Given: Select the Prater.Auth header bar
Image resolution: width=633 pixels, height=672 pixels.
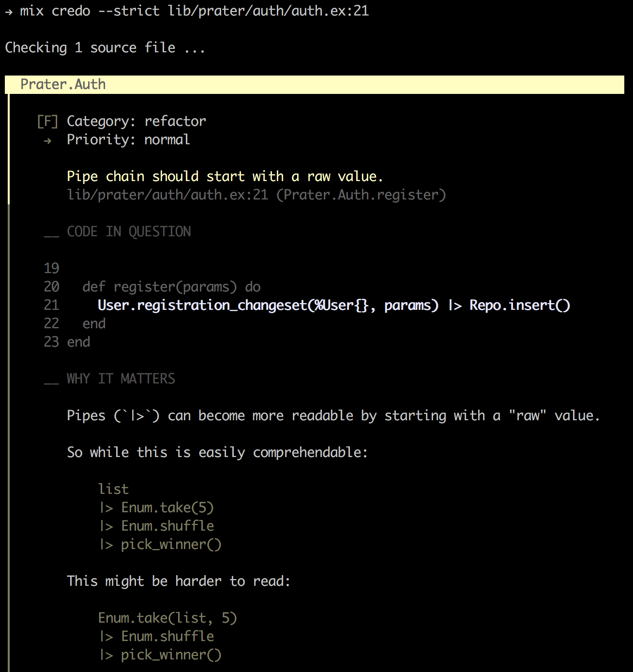Looking at the screenshot, I should point(63,84).
